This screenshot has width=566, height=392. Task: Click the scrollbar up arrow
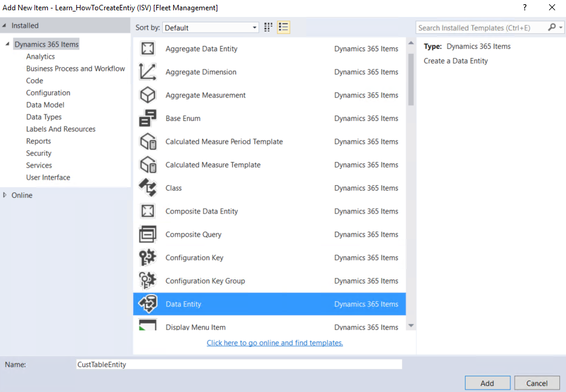[x=411, y=43]
